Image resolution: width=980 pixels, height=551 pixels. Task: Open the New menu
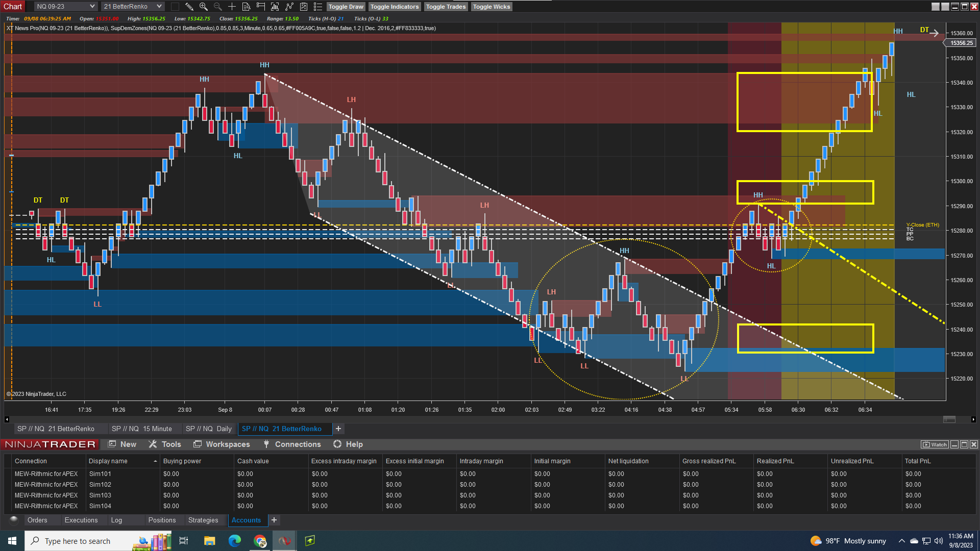[122, 444]
